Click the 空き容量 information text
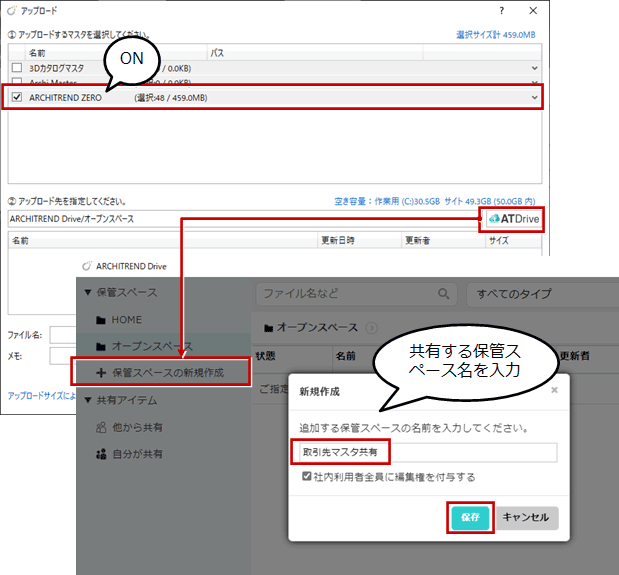Screen dimensions: 619x575 pyautogui.click(x=435, y=201)
